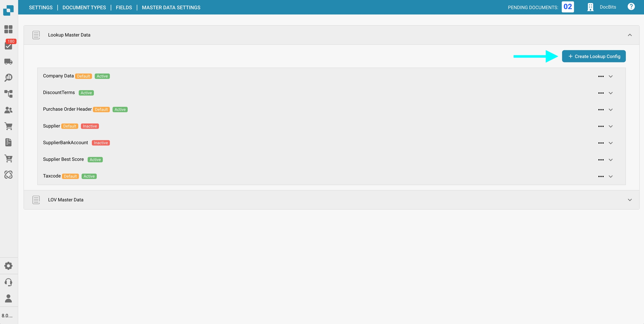Open the settings gear in sidebar
The height and width of the screenshot is (324, 644).
coord(8,266)
